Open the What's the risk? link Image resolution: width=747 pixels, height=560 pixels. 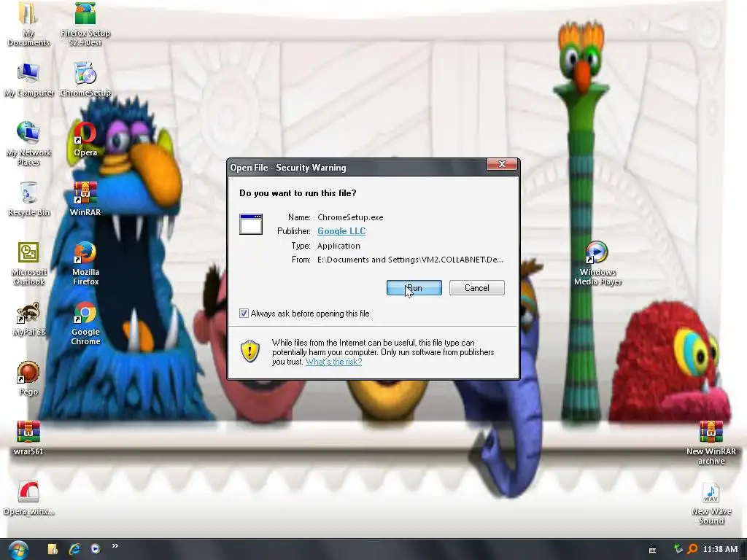(x=333, y=362)
